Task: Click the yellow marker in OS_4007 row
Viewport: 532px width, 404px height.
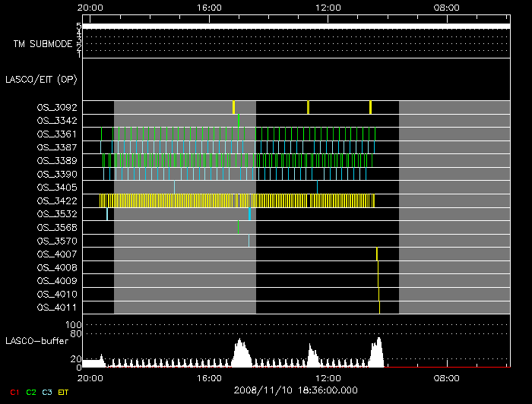Action: coord(377,254)
